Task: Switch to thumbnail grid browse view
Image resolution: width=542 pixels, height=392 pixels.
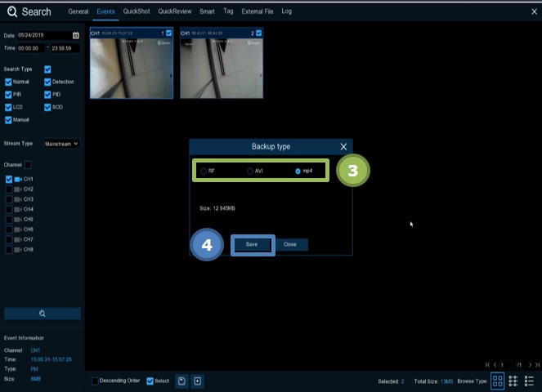Action: [498, 381]
